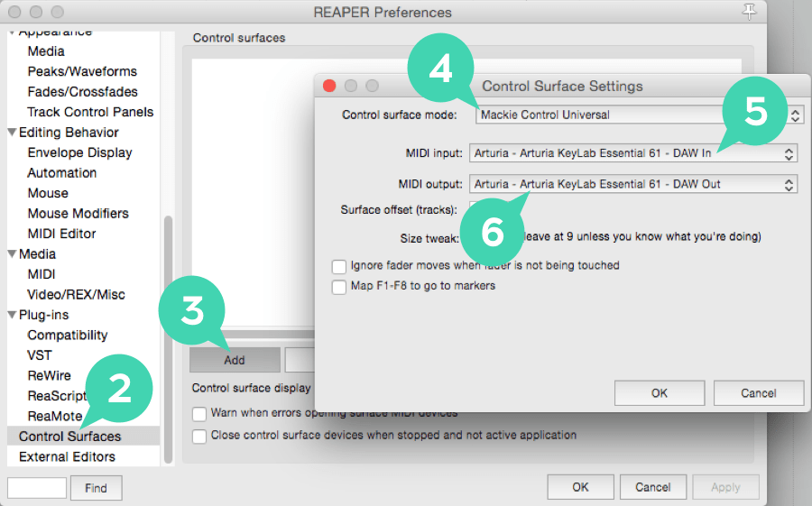Select MIDI under Media section

pos(42,274)
